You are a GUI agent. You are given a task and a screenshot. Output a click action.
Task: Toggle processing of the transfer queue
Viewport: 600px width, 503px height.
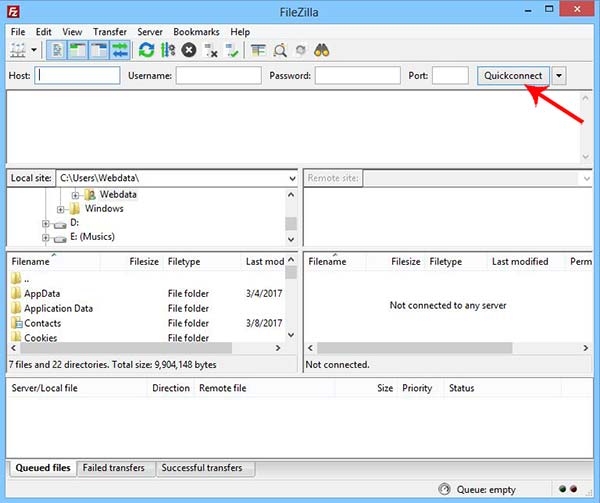click(x=168, y=50)
